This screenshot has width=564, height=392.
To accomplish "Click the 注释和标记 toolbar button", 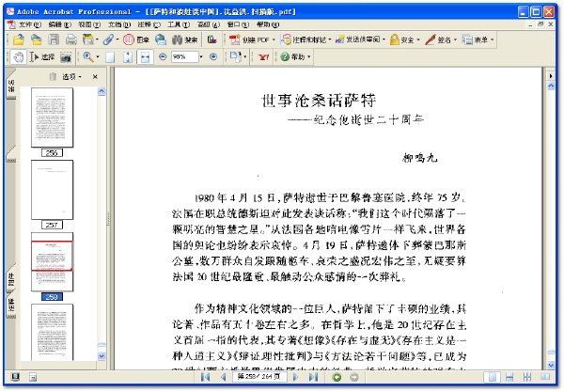I will click(x=306, y=39).
